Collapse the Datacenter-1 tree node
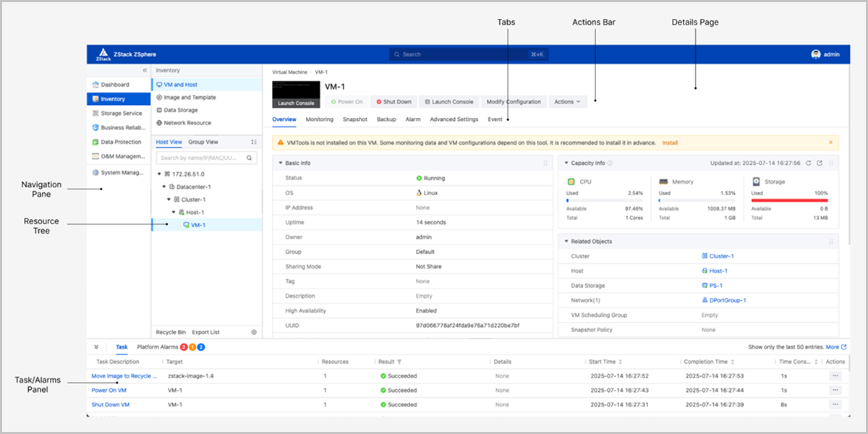Image resolution: width=868 pixels, height=434 pixels. (164, 187)
